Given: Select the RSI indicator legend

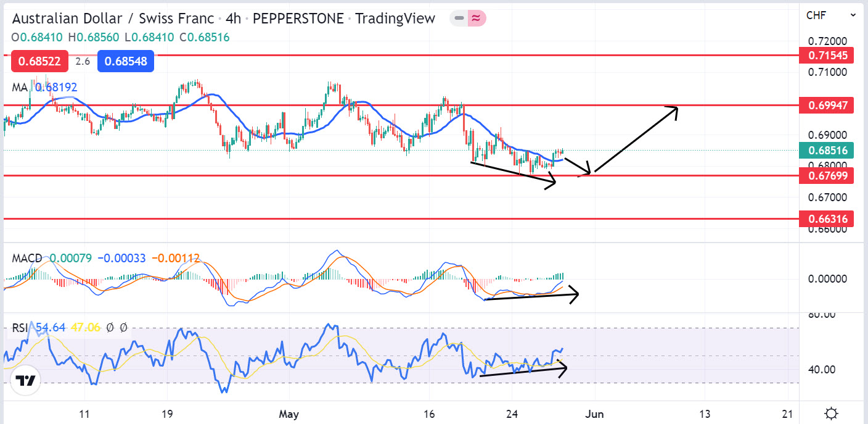Looking at the screenshot, I should (x=21, y=328).
